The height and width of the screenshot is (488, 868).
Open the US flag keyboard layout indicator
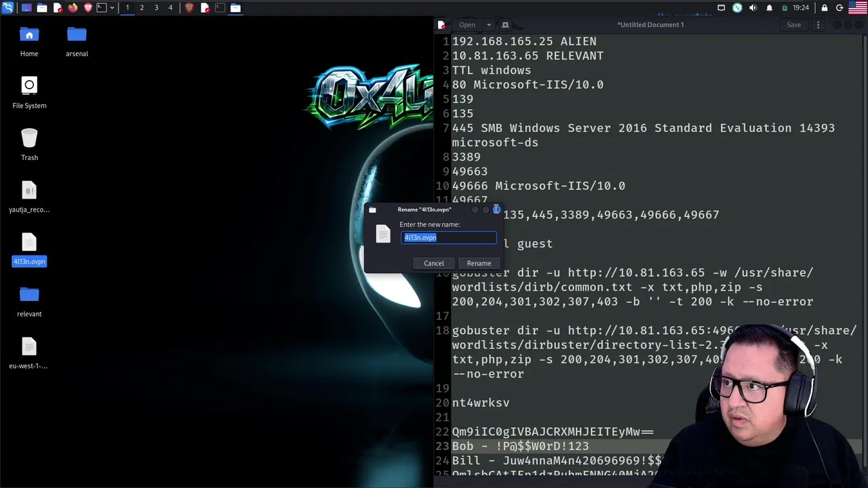[857, 7]
